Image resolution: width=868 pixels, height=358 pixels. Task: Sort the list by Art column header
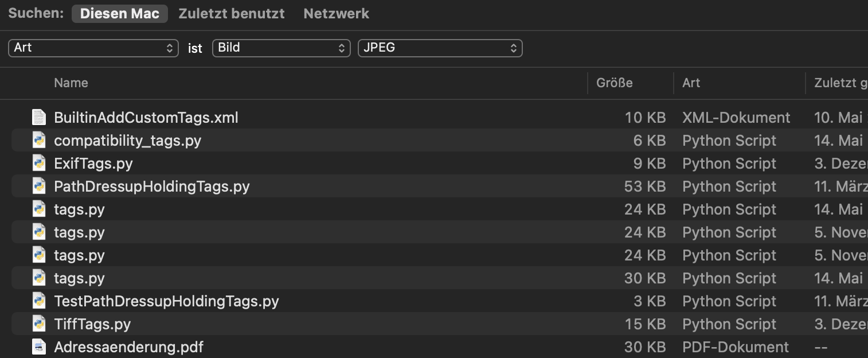coord(691,83)
